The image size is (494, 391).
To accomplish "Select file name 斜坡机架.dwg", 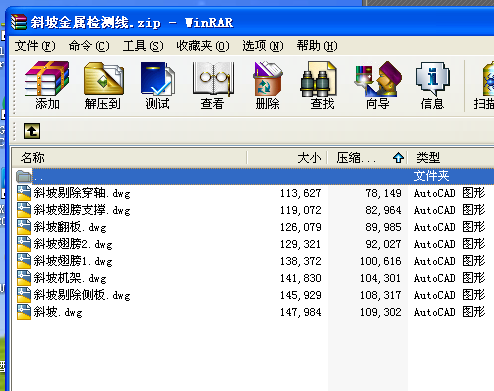I will click(x=70, y=278).
